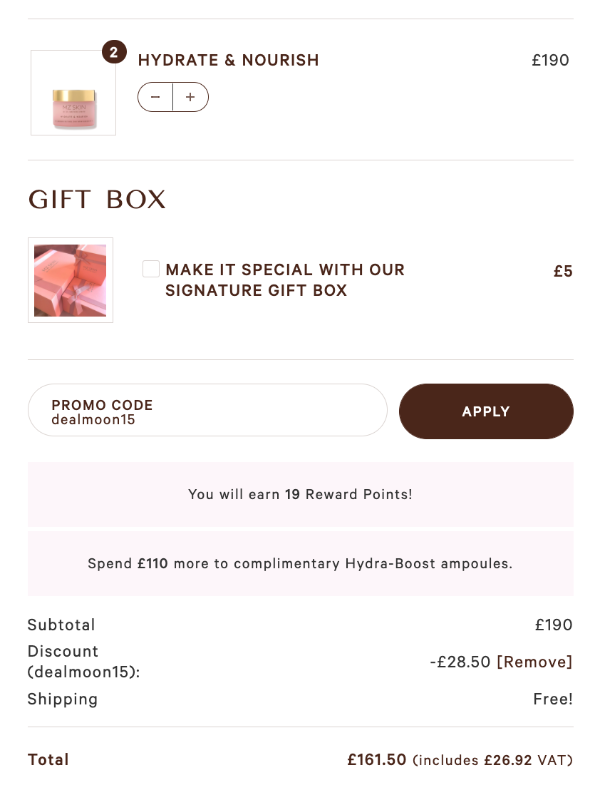Open the Hydrate & Nourish product title
Viewport: 600px width, 790px height.
228,60
